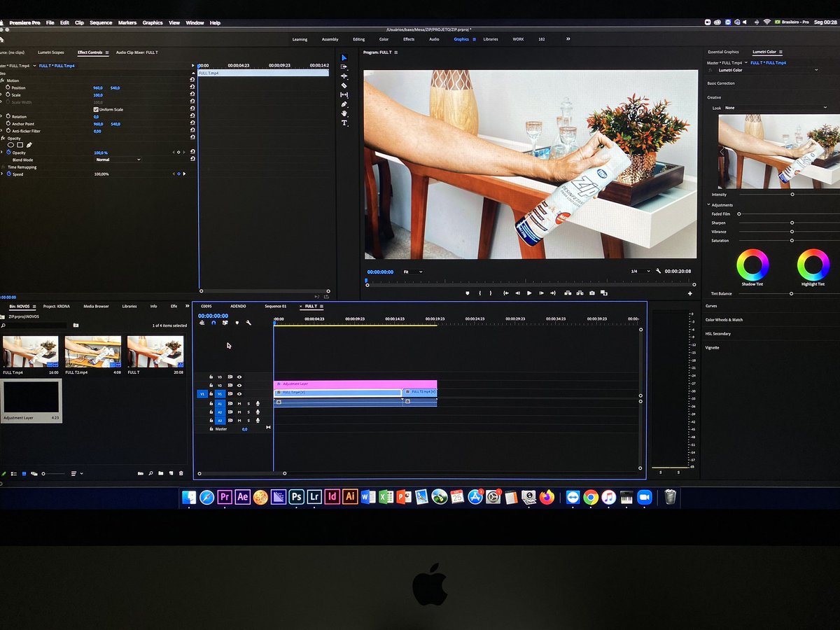Toggle V1 track output eye

tap(239, 393)
